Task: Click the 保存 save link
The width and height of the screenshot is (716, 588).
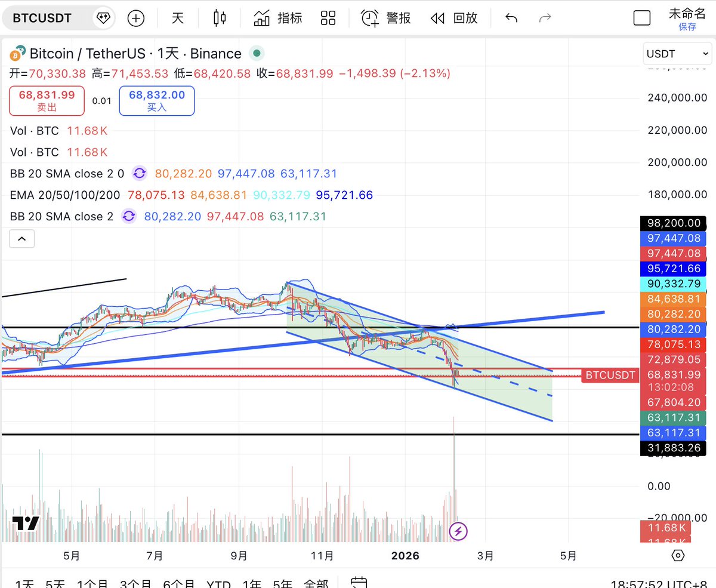Action: click(x=687, y=27)
